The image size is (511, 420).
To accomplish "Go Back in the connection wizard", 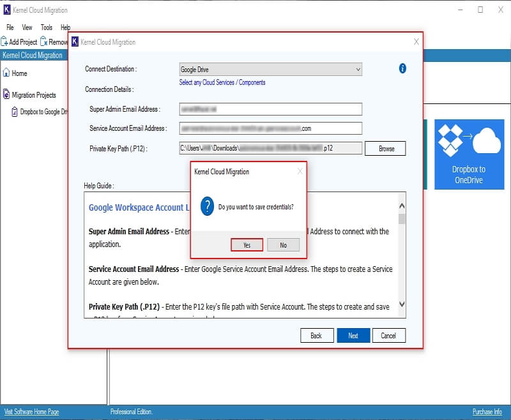I will [x=317, y=335].
